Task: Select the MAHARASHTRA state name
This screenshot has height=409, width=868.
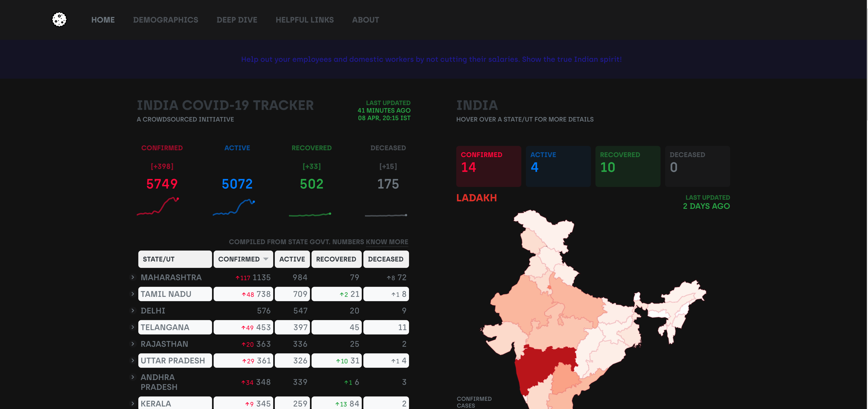Action: [x=171, y=277]
